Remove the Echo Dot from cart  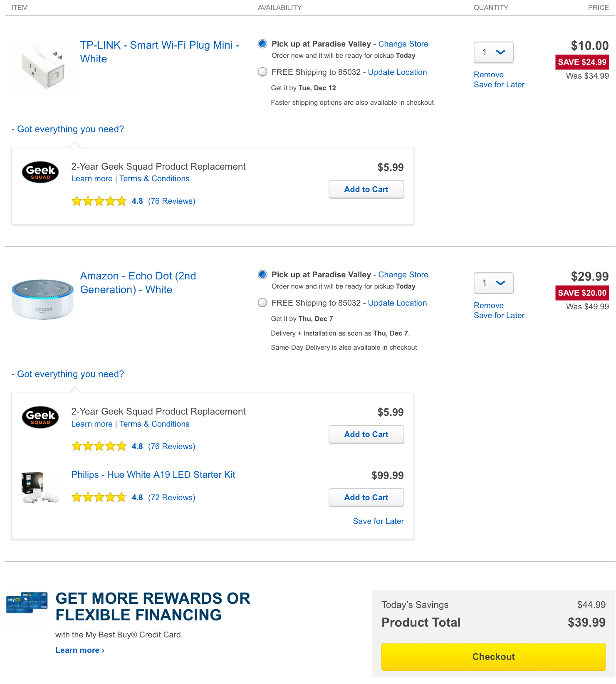click(488, 305)
